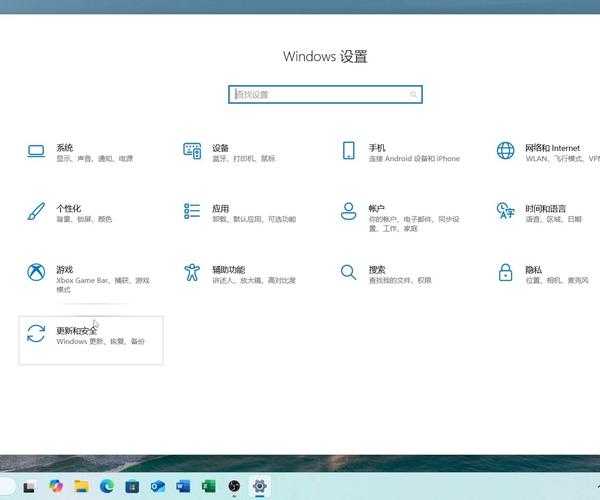Open 网络和 Internet globe icon
This screenshot has height=500, width=600.
(505, 151)
